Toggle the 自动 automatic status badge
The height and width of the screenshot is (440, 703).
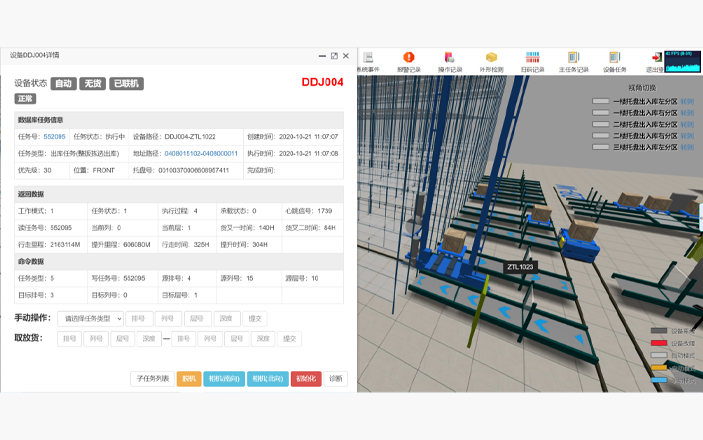(64, 84)
